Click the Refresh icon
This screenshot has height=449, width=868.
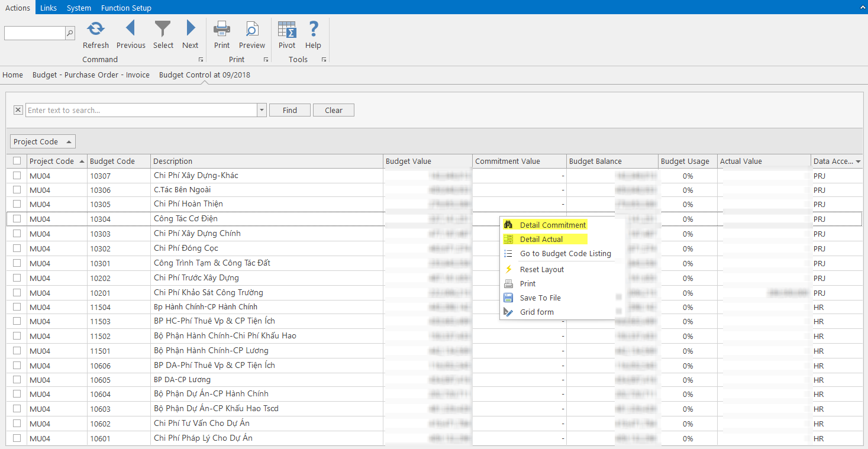click(95, 28)
